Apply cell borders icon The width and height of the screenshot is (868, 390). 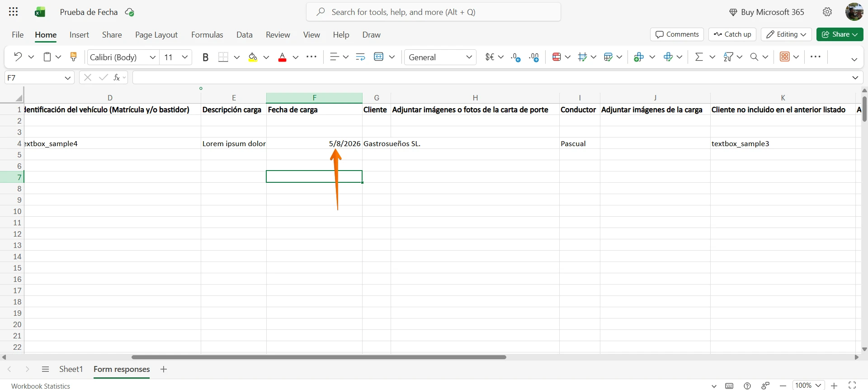coord(223,57)
